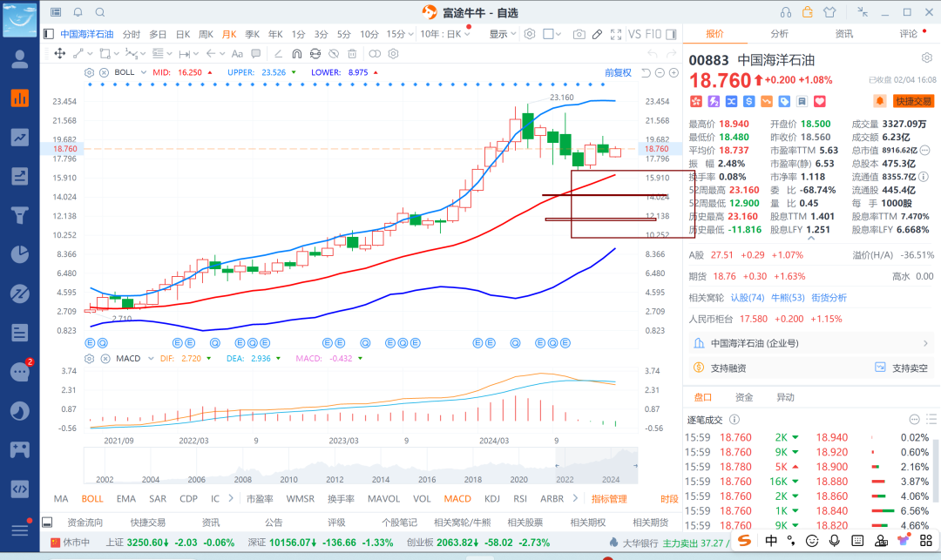Switch to 日K chart period
941x560 pixels.
click(x=183, y=34)
